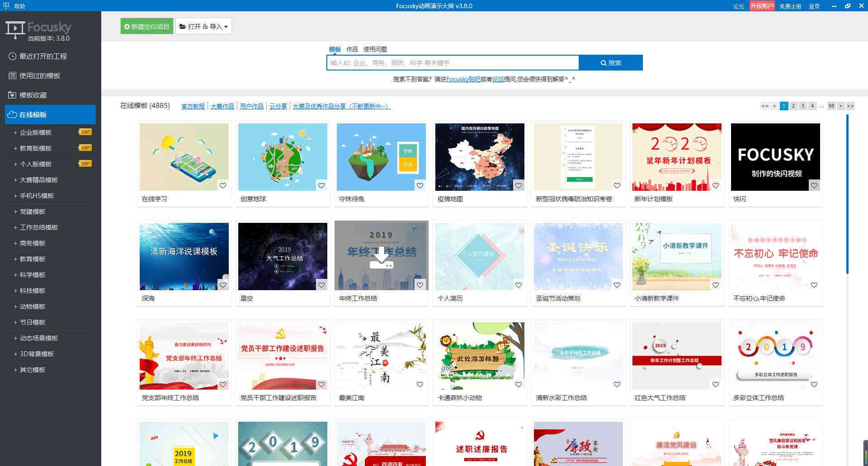Click the template list vertical scrollbar
868x466 pixels.
click(x=847, y=194)
